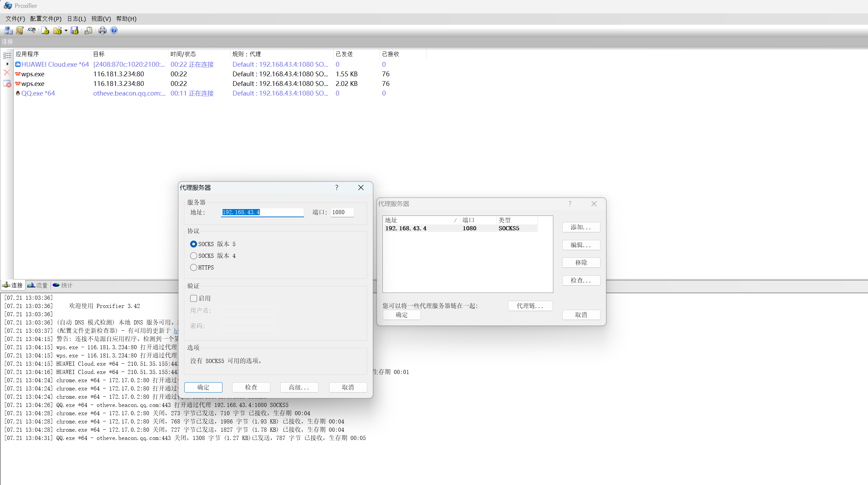Click the block-application icon in the side strip
This screenshot has width=868, height=485.
click(7, 84)
